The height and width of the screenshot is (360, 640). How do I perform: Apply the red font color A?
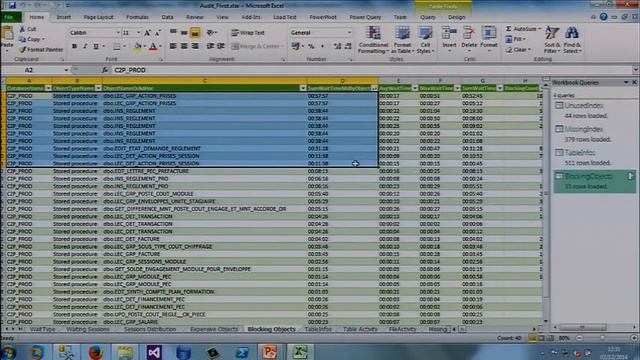pos(153,47)
